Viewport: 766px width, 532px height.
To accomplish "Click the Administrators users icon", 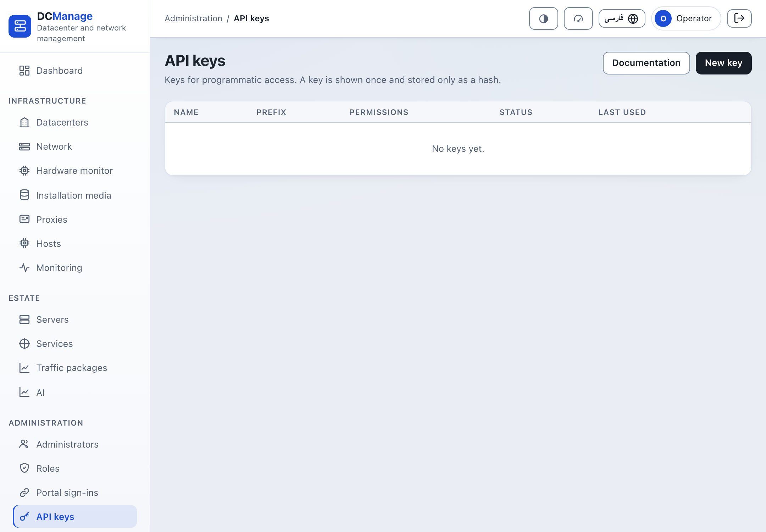I will pyautogui.click(x=24, y=444).
